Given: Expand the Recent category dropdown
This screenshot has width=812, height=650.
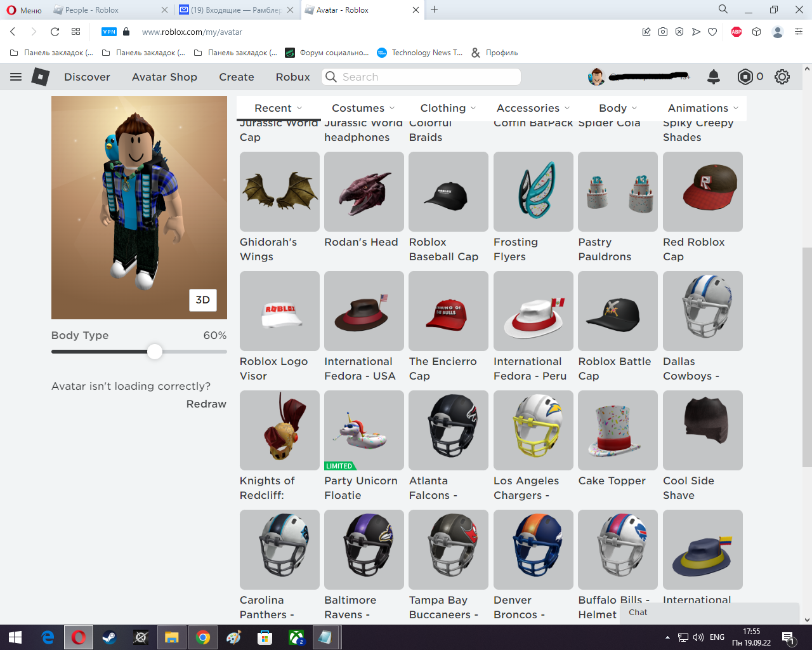Looking at the screenshot, I should pos(278,108).
